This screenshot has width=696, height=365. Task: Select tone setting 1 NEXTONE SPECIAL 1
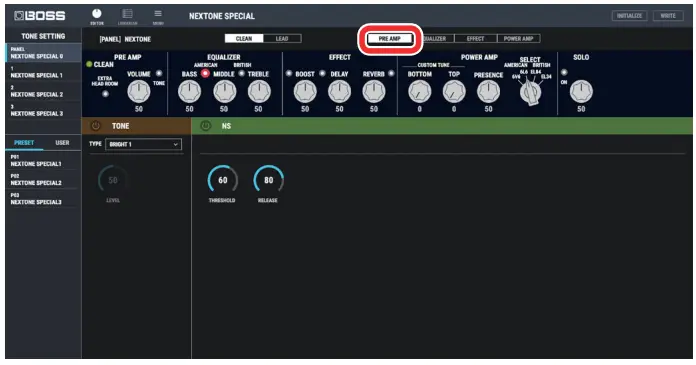pyautogui.click(x=44, y=72)
